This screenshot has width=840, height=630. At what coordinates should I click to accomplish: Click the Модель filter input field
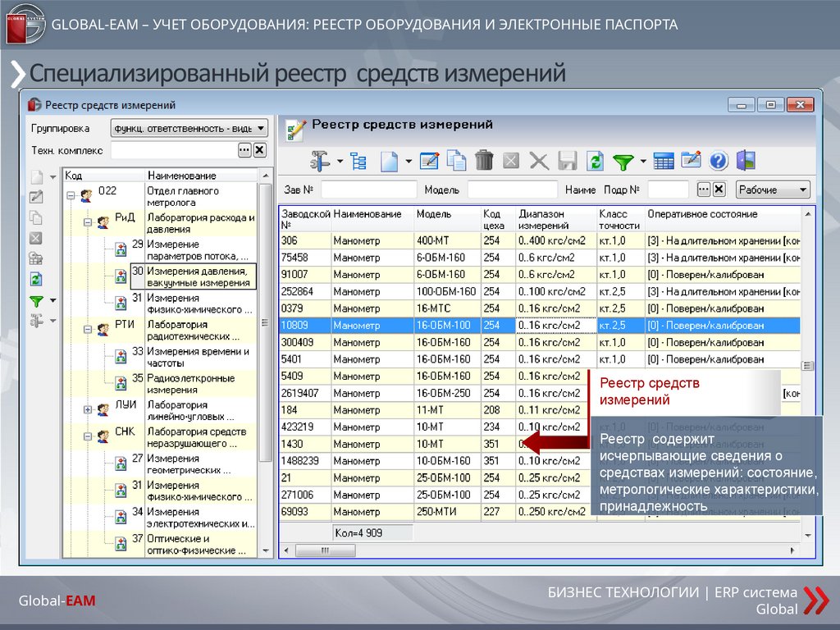(x=512, y=189)
